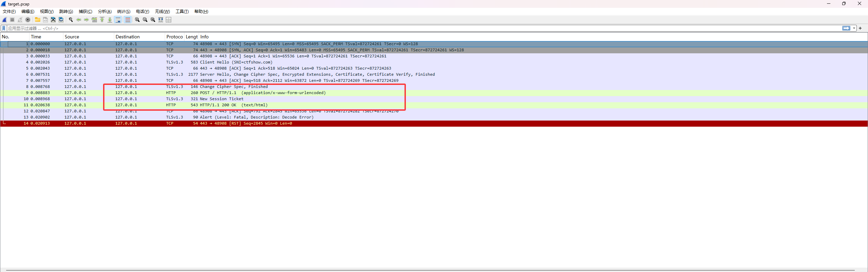Add a filter button with plus sign
This screenshot has height=272, width=868.
tap(860, 28)
